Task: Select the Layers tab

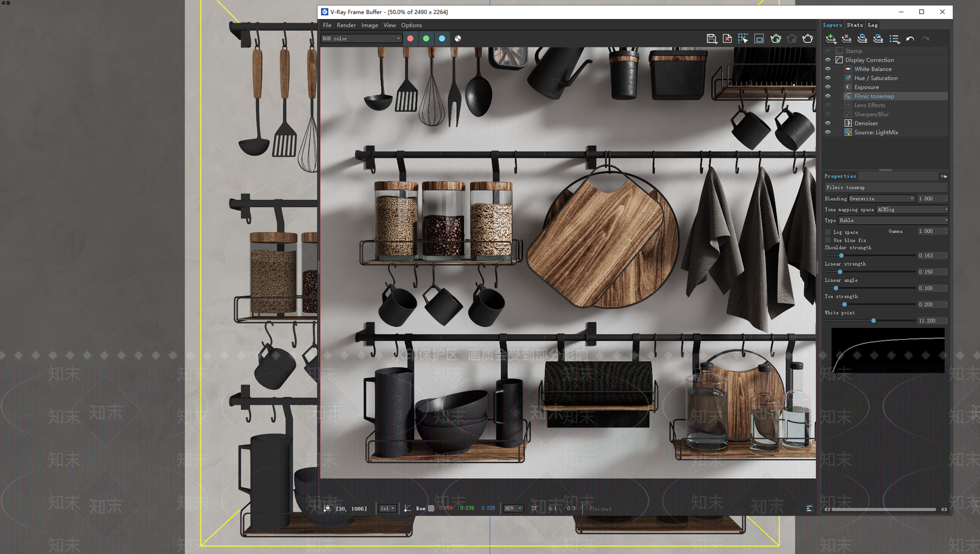Action: [x=832, y=25]
